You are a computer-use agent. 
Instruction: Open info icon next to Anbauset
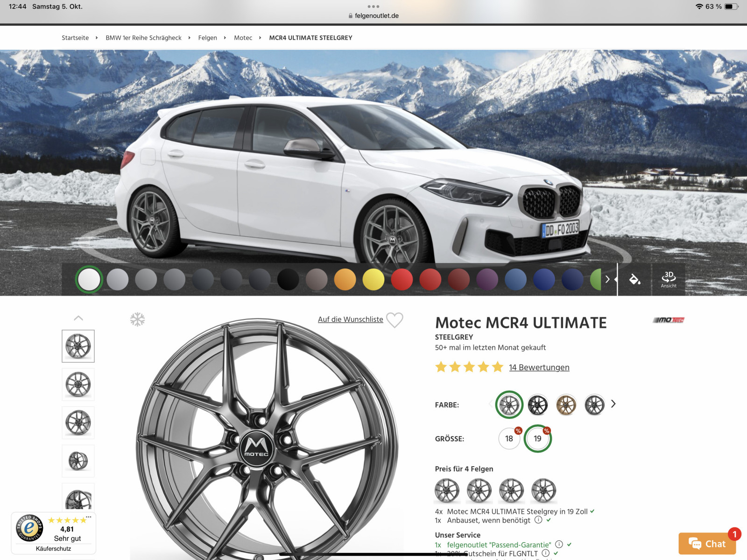tap(538, 520)
